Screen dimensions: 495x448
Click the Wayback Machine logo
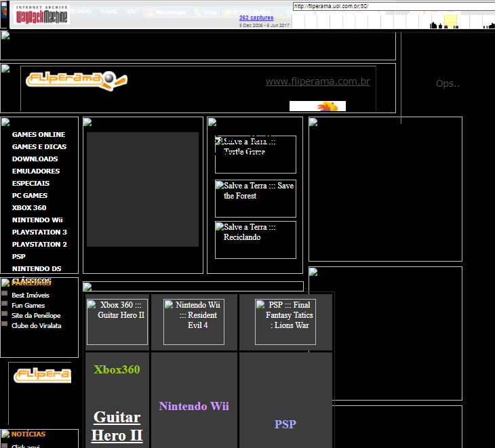(x=41, y=15)
